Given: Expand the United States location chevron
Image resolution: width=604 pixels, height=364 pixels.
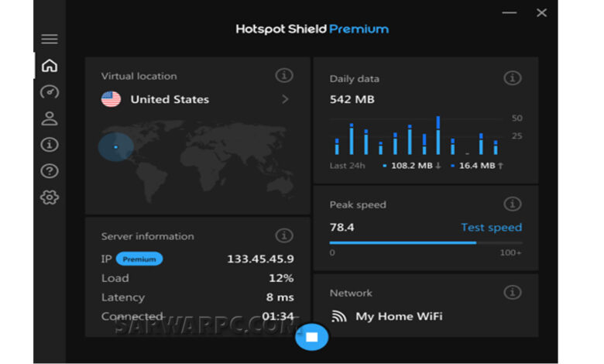Looking at the screenshot, I should 285,99.
